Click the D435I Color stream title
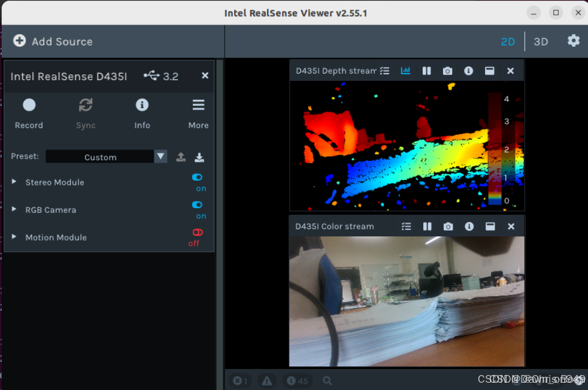 pos(335,226)
